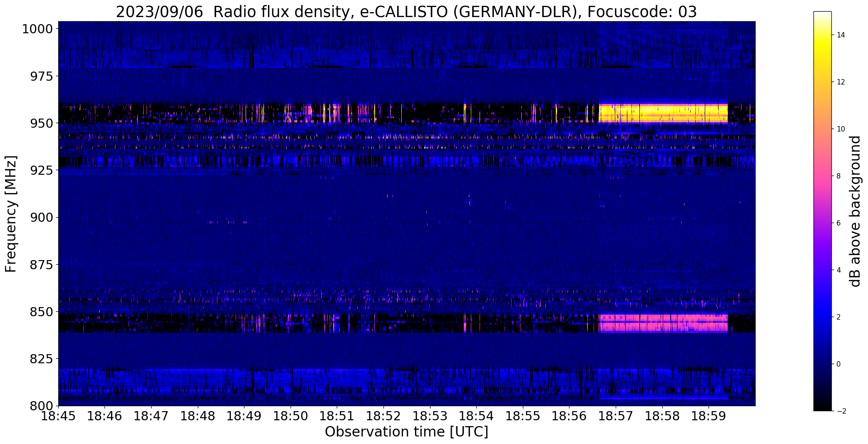Click the 850 frequency tick label
The image size is (868, 444).
[x=41, y=312]
